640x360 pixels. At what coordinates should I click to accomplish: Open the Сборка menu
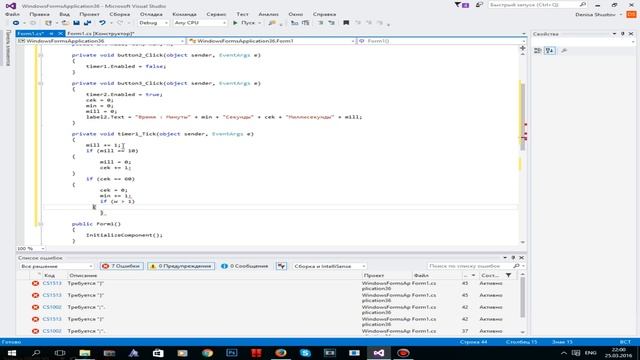click(x=120, y=14)
